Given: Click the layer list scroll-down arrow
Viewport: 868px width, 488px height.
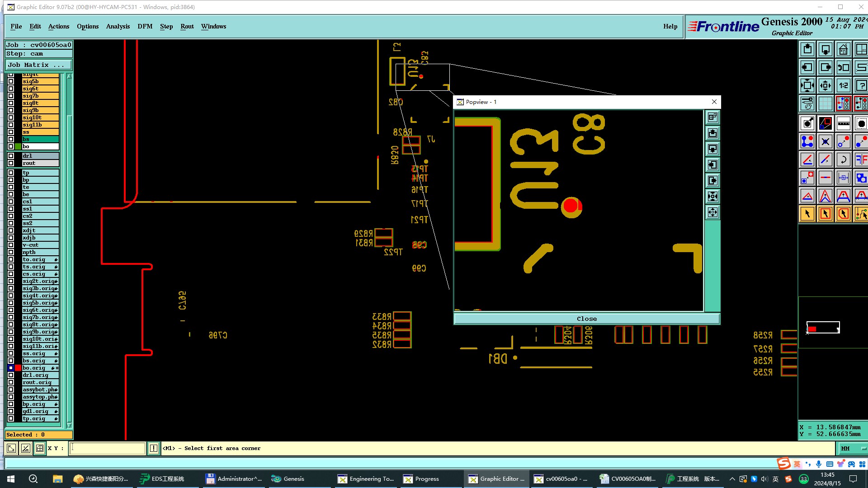Looking at the screenshot, I should [69, 425].
